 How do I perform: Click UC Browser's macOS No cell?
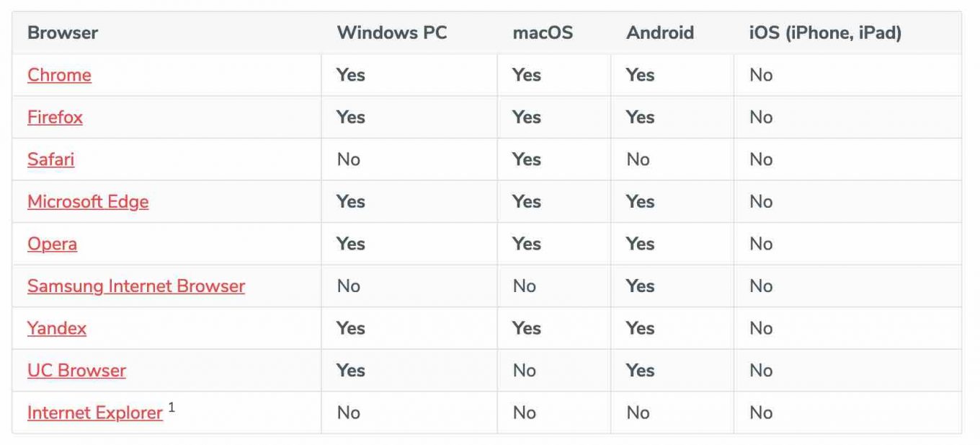coord(525,370)
